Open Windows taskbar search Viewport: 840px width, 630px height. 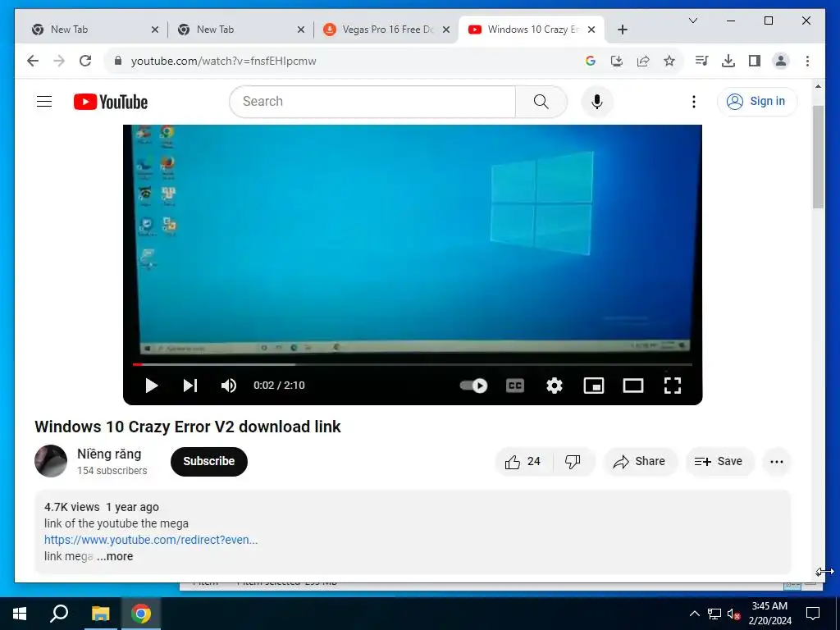(x=59, y=614)
